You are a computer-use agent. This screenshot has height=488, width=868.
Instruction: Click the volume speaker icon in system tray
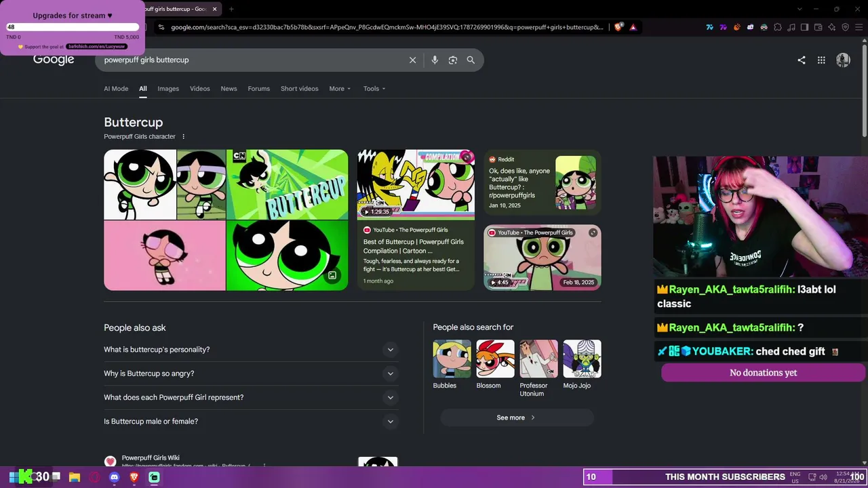(823, 477)
